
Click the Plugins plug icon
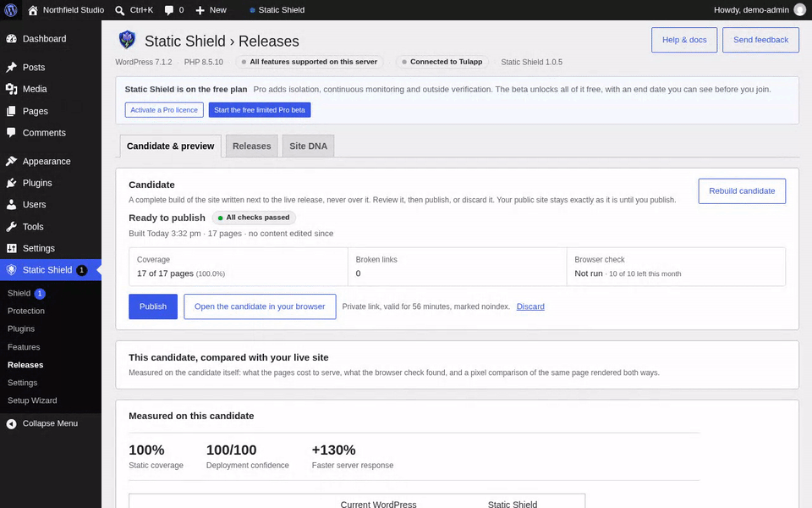click(11, 183)
